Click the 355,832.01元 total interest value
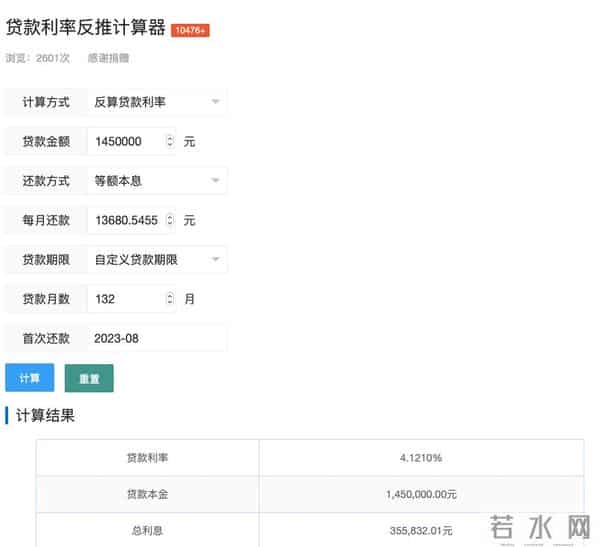600x547 pixels. point(421,531)
